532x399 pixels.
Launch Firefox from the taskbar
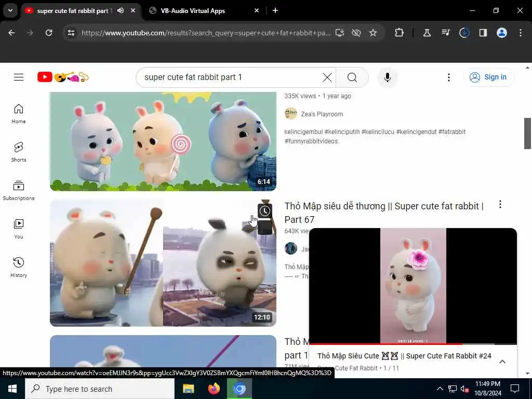point(214,389)
